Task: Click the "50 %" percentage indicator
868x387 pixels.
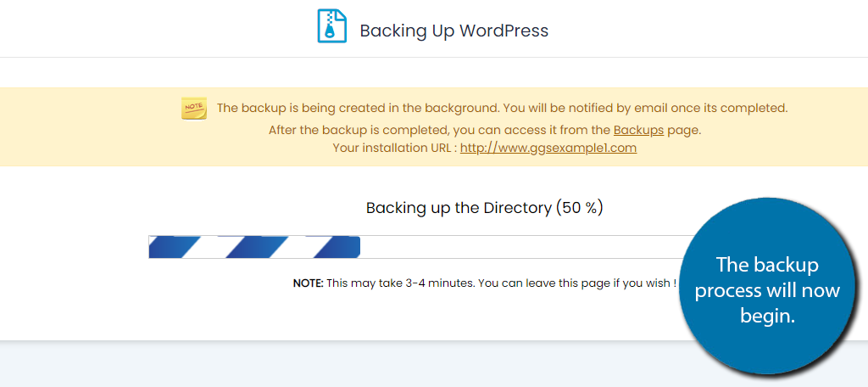Action: [580, 208]
